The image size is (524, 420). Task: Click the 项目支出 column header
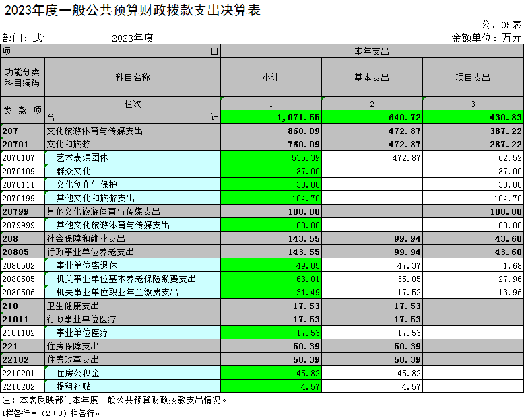[x=473, y=77]
